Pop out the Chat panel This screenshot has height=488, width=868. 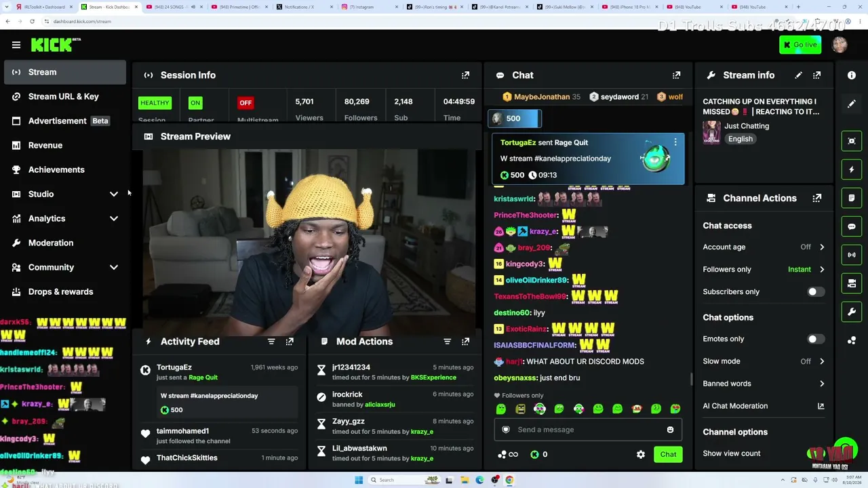(676, 75)
